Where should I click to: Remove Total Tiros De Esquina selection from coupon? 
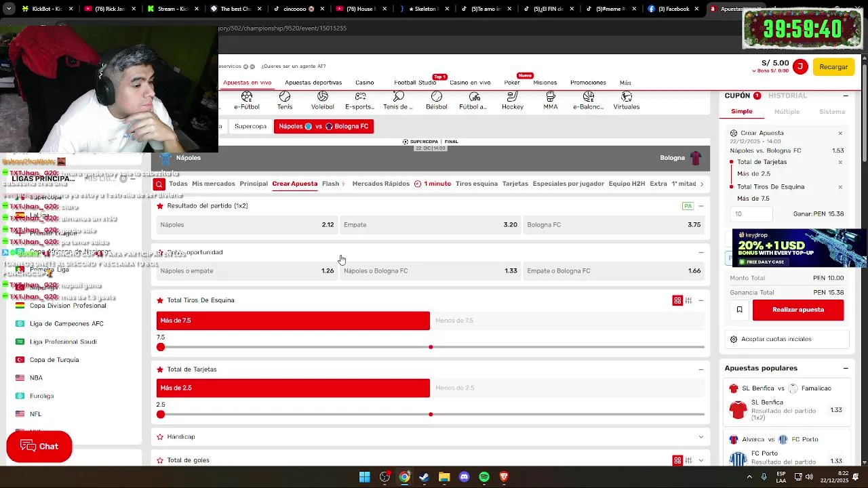840,187
